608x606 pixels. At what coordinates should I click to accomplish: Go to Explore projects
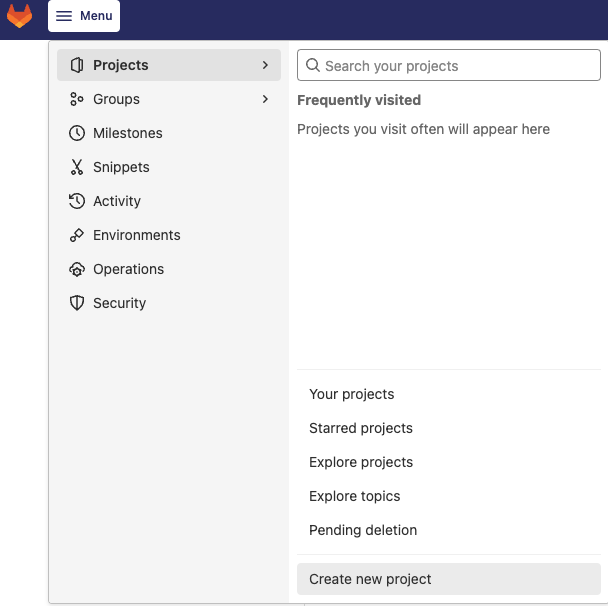pyautogui.click(x=361, y=462)
